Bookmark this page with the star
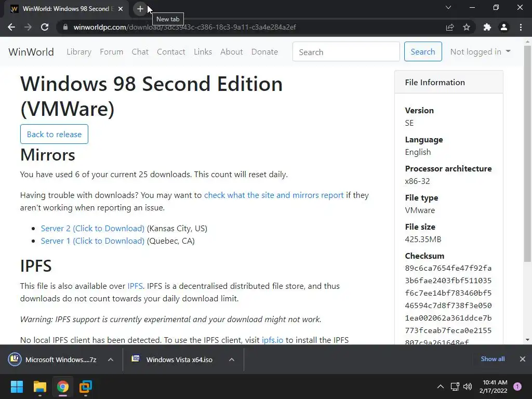The height and width of the screenshot is (399, 532). [467, 27]
